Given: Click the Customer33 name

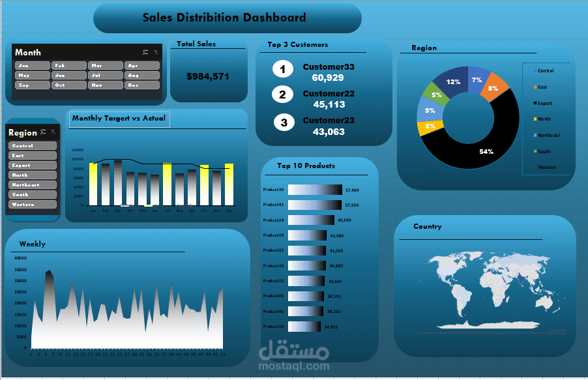Looking at the screenshot, I should click(x=329, y=66).
